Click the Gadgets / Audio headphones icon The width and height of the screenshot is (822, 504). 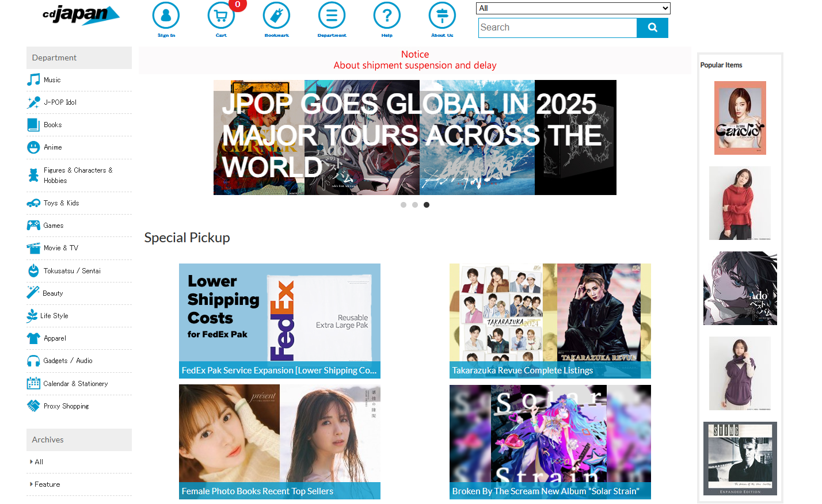(x=34, y=361)
